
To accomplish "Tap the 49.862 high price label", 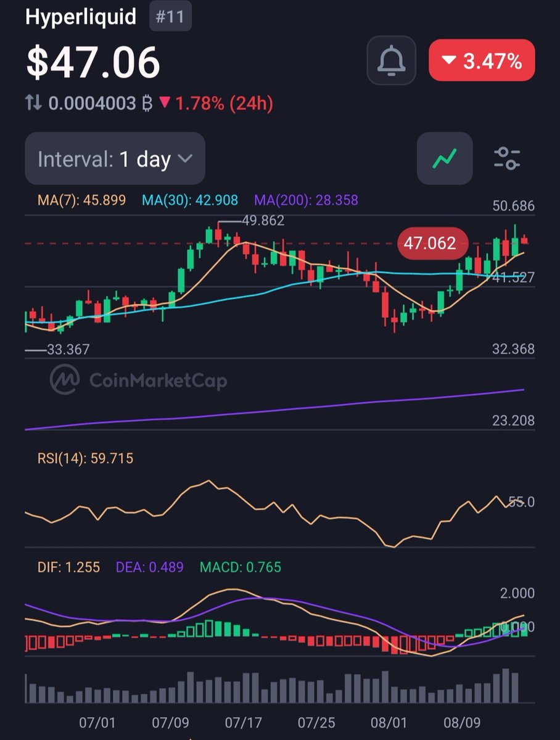I will [x=263, y=221].
